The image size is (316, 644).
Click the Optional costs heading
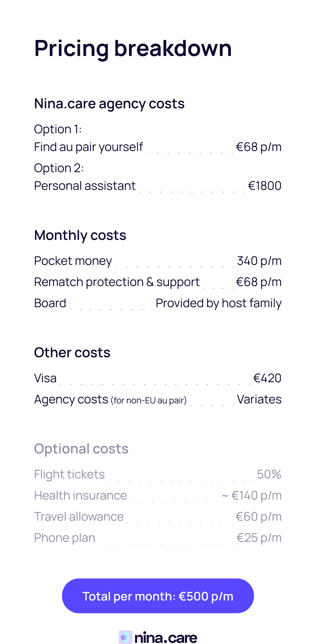click(81, 449)
